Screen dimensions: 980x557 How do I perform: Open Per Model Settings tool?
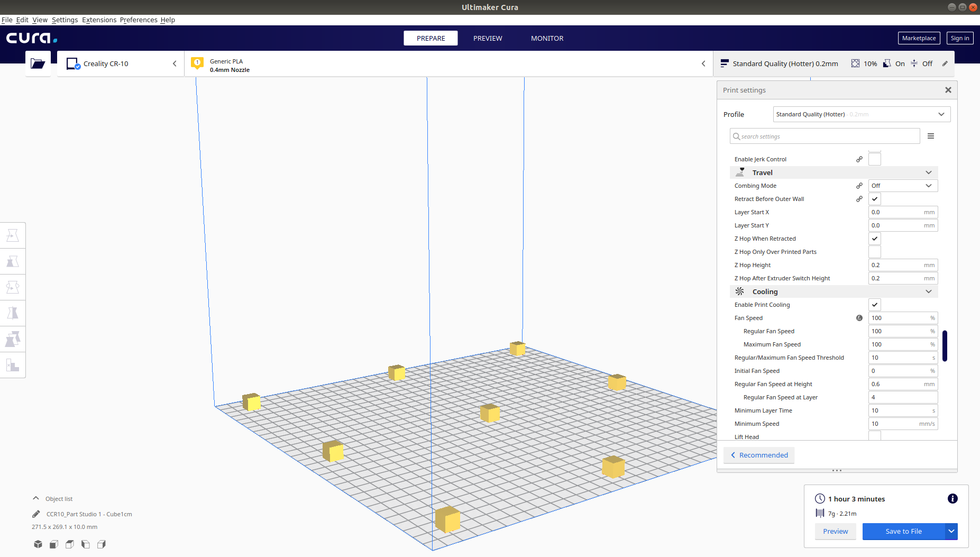click(x=13, y=339)
